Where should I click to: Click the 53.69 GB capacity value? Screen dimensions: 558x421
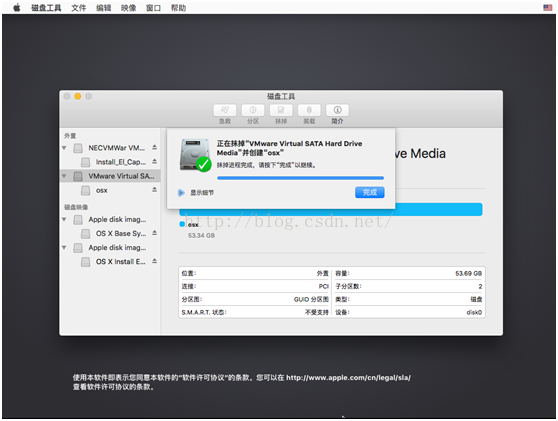468,273
